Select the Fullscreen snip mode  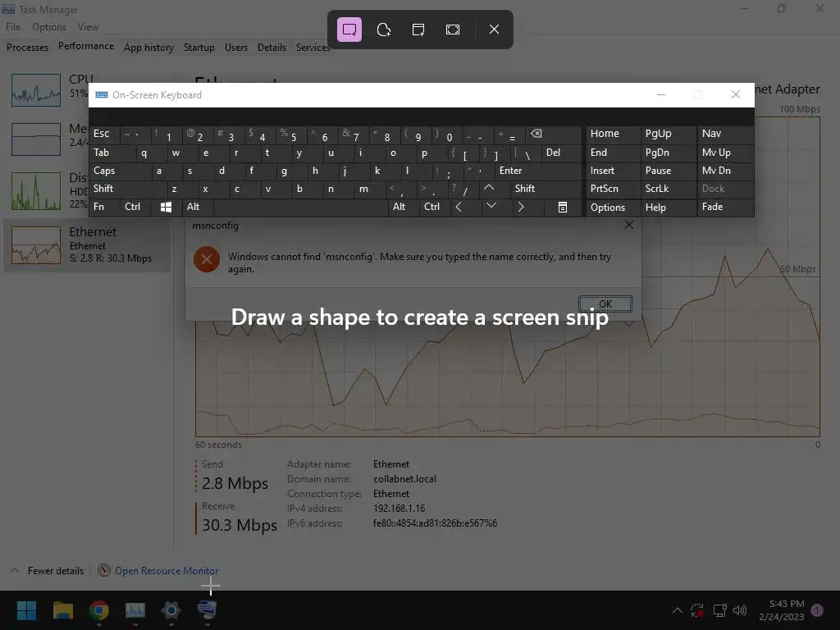[x=453, y=30]
